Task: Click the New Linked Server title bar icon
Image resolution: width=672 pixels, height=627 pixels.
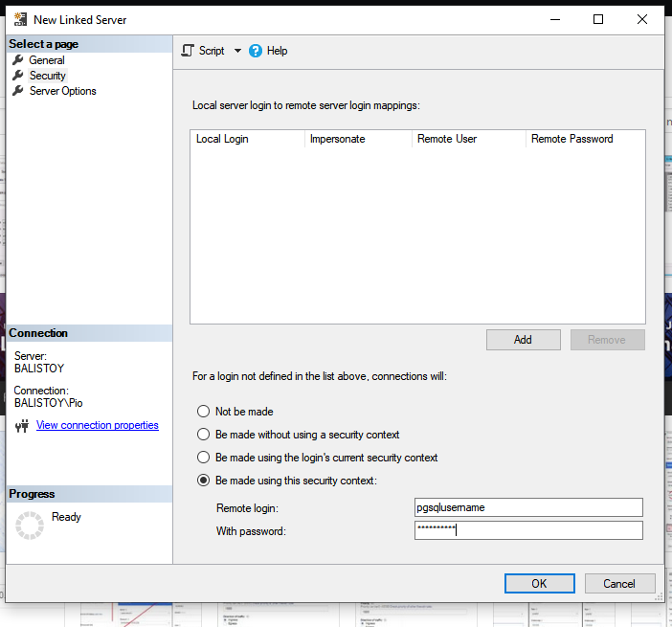Action: click(19, 19)
